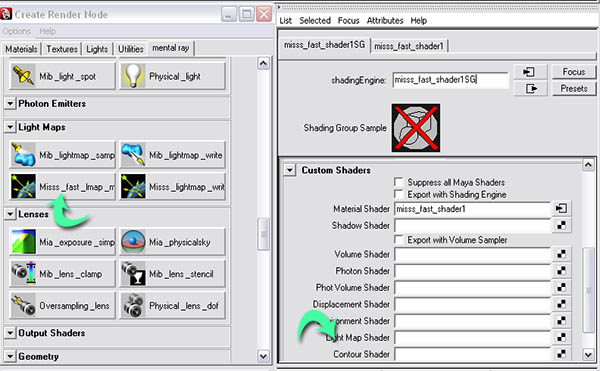This screenshot has height=371, width=600.
Task: Go to the Material Shader input connection
Action: click(561, 208)
